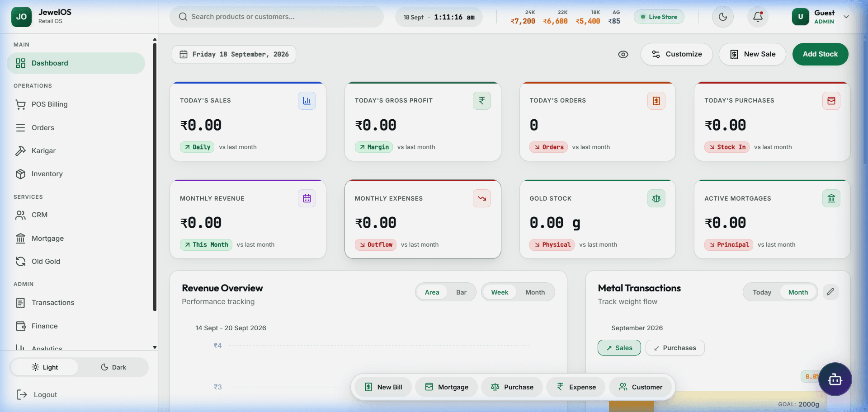Open the date picker Friday 18 September
This screenshot has height=412, width=868.
pos(234,54)
